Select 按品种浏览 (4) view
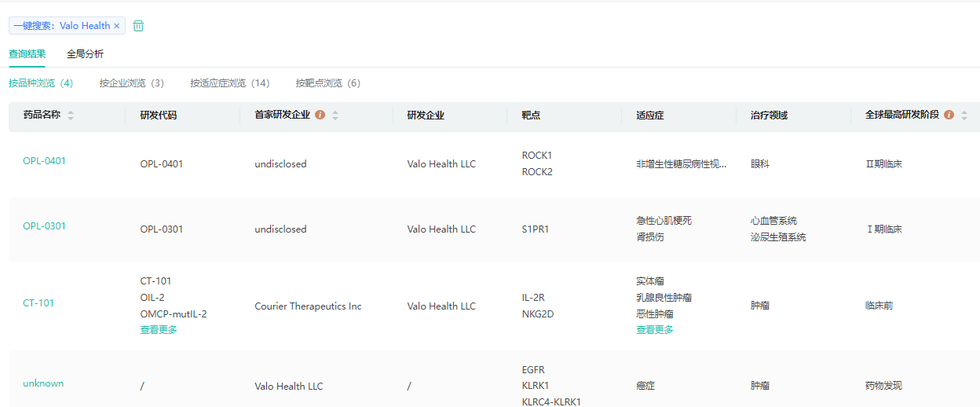 click(x=41, y=83)
